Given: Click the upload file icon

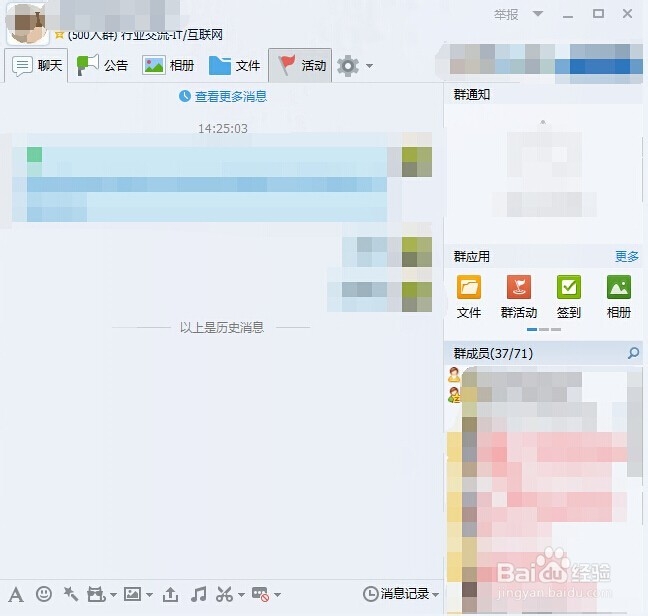Looking at the screenshot, I should pos(170,595).
